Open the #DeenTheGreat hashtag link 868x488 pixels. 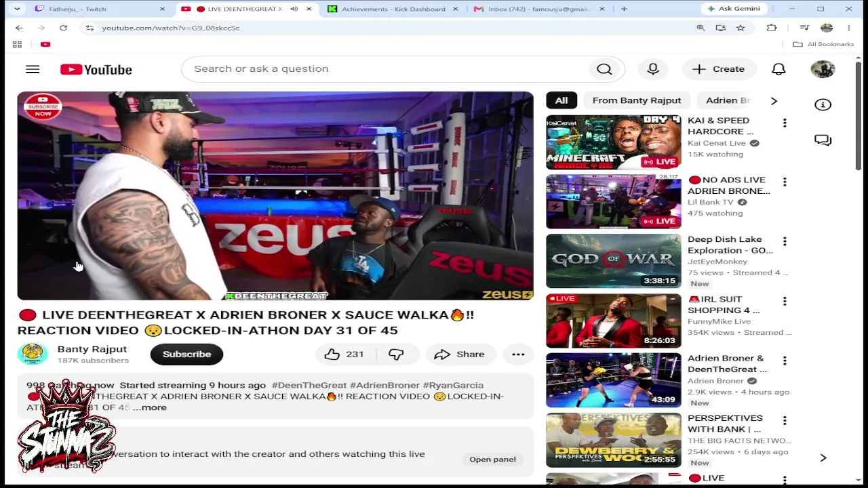pyautogui.click(x=309, y=385)
